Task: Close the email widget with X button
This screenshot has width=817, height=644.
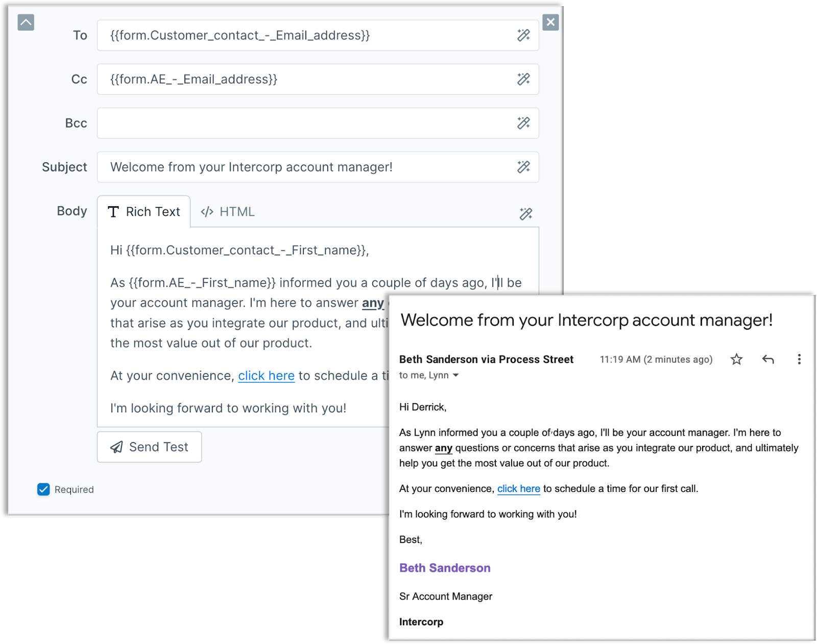Action: coord(550,22)
